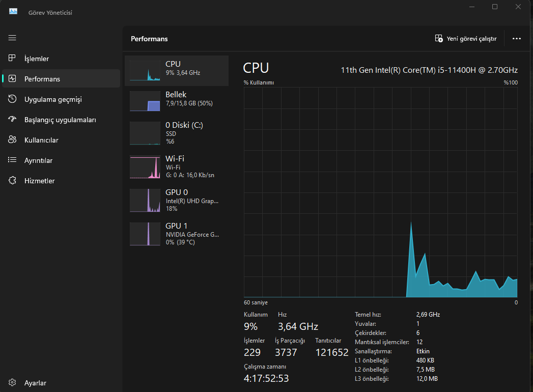The image size is (533, 392).
Task: Open the three-dots more options menu
Action: [x=517, y=38]
